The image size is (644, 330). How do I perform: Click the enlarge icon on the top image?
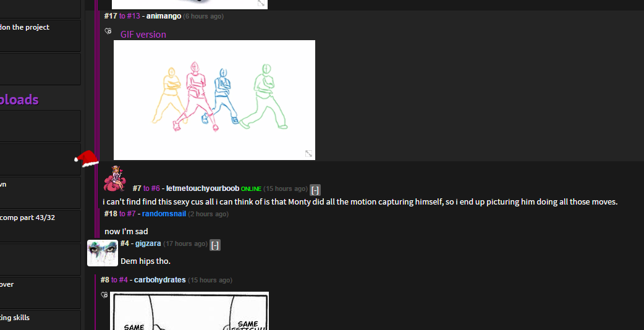pyautogui.click(x=261, y=4)
